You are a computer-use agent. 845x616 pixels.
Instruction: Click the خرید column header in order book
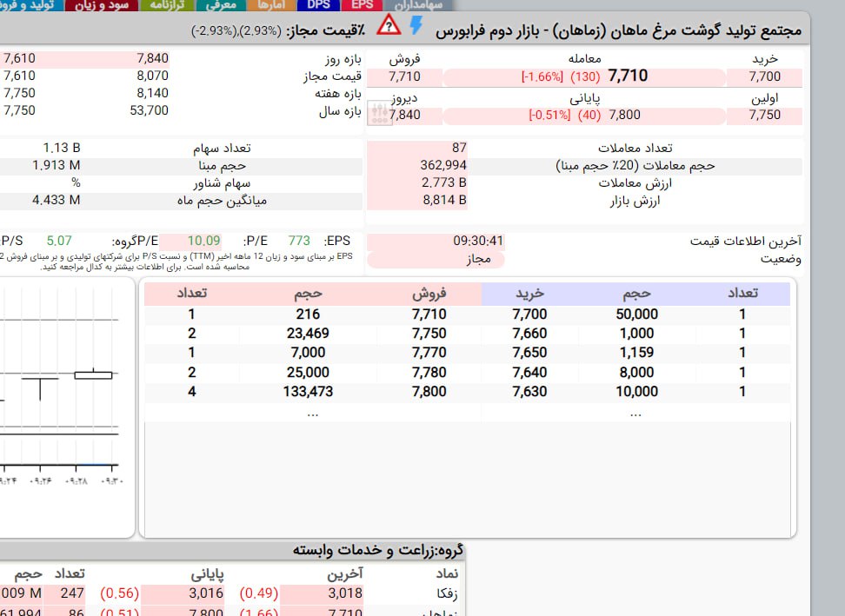pyautogui.click(x=529, y=294)
